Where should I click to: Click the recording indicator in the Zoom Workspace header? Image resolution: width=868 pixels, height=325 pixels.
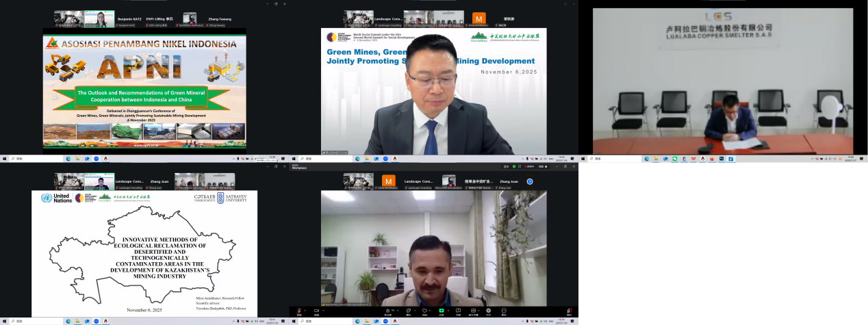(x=529, y=166)
